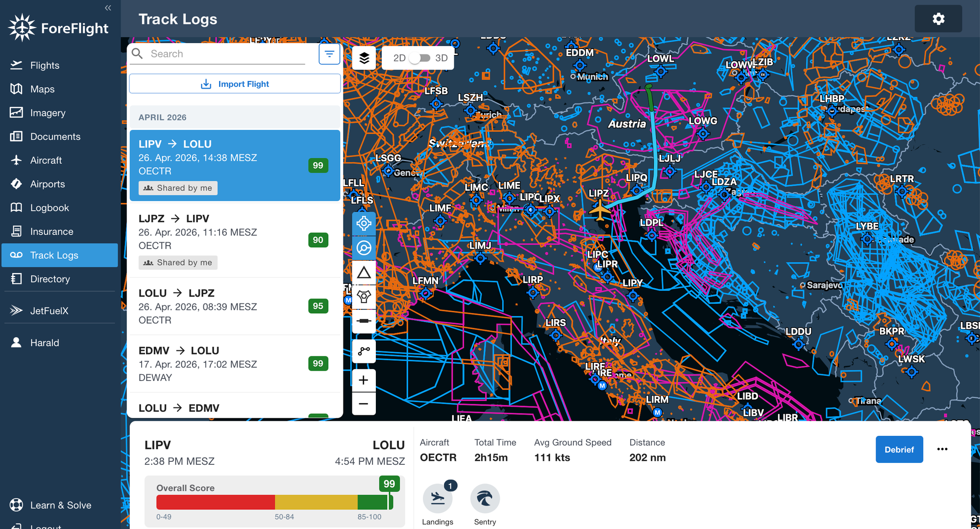Click the horizontal bar map tool
The width and height of the screenshot is (980, 529).
coord(364,321)
